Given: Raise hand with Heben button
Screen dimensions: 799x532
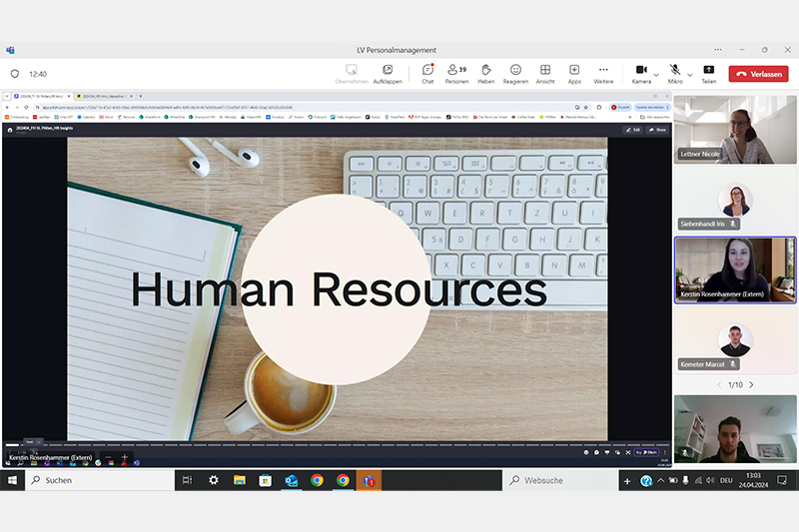Looking at the screenshot, I should 486,72.
